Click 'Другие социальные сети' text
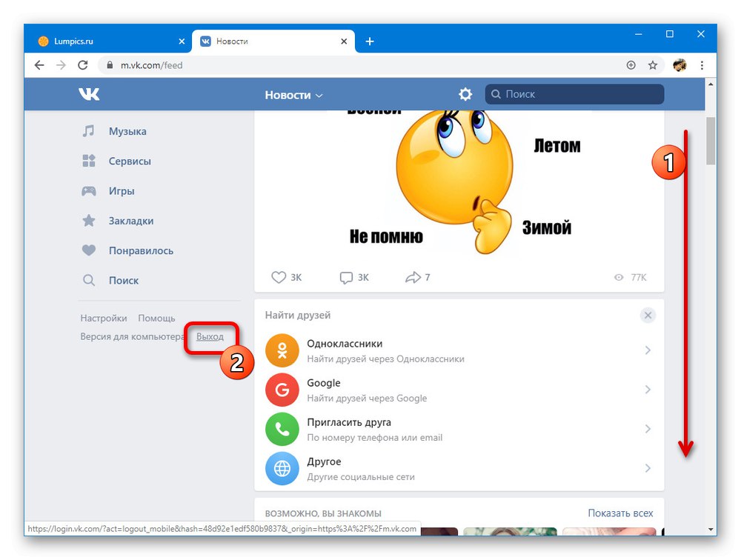 click(361, 477)
